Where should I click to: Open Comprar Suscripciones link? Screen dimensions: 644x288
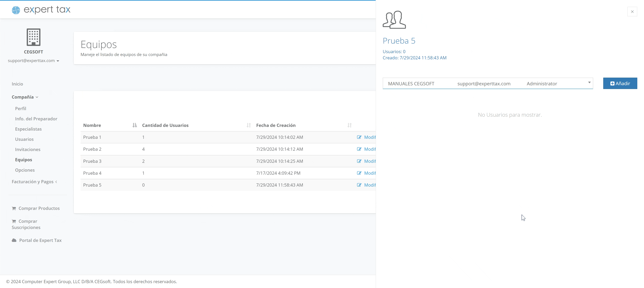[26, 224]
